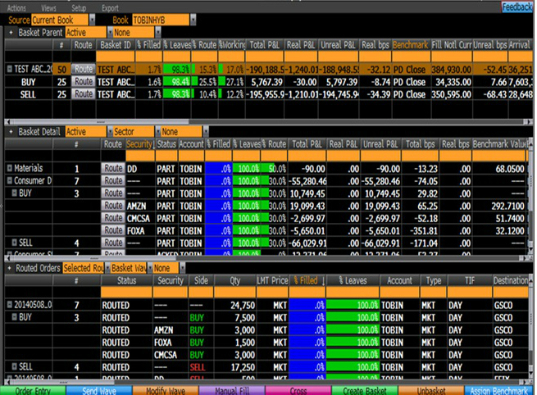
Task: Toggle the Materials group collapse box
Action: tap(10, 168)
